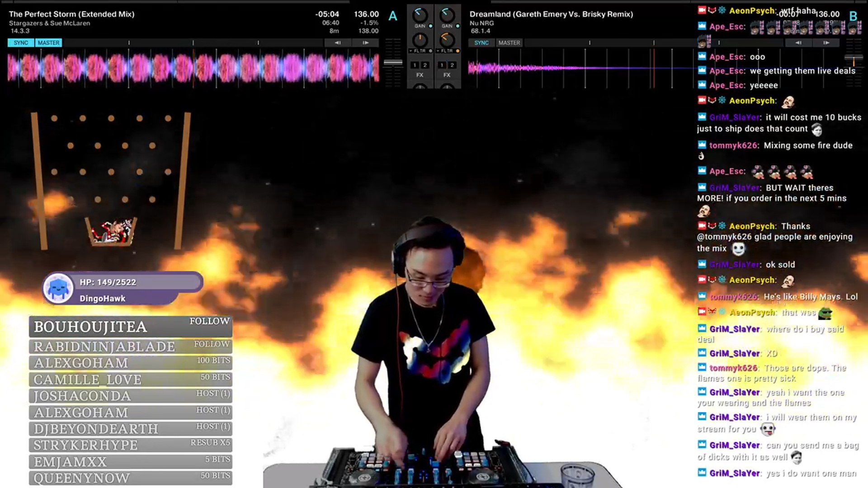The image size is (868, 488).
Task: Open Deck B FLTR type dropdown arrow
Action: (x=438, y=51)
